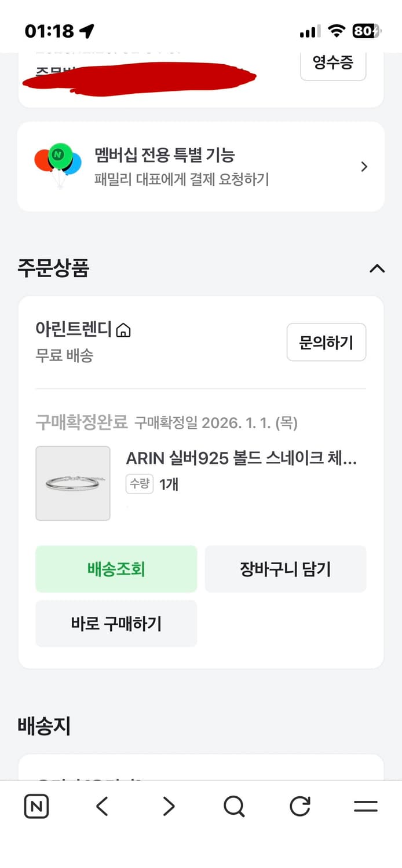Collapse the 주문상품 section
The image size is (402, 868).
pyautogui.click(x=377, y=268)
